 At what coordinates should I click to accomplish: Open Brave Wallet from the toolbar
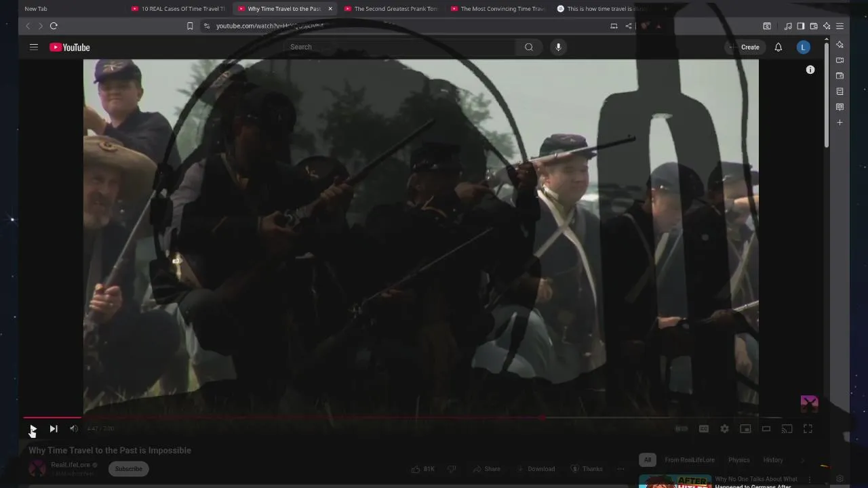click(814, 26)
